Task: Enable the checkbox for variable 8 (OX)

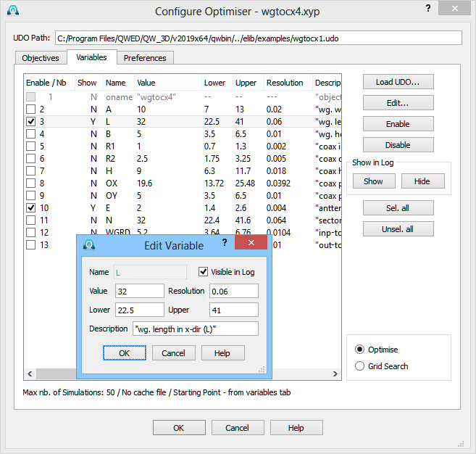Action: (x=30, y=183)
